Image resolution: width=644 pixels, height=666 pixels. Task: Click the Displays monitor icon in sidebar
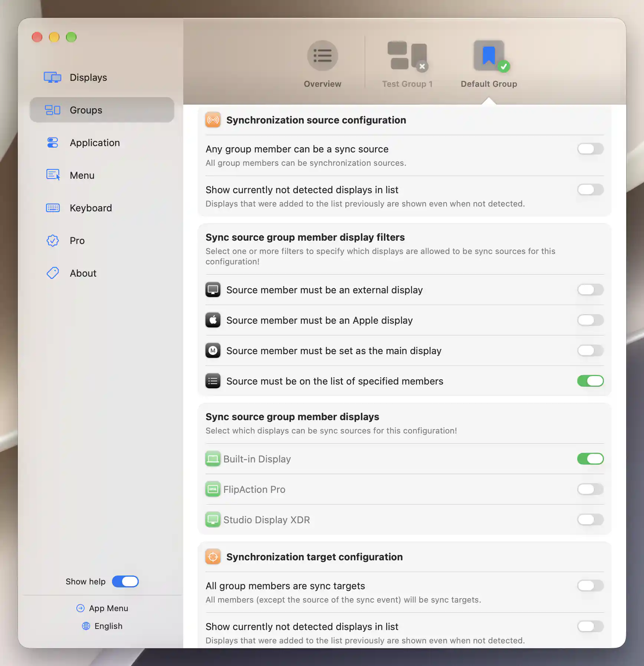pos(52,78)
